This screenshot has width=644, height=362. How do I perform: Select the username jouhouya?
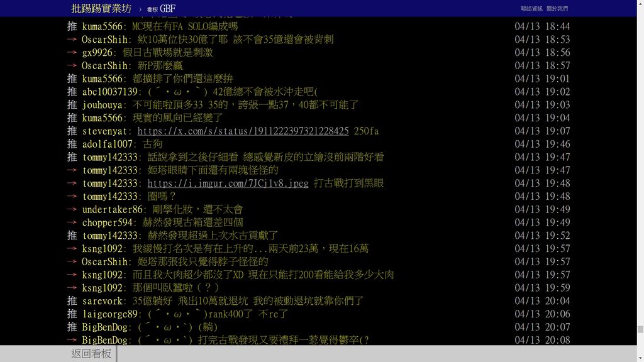point(103,105)
